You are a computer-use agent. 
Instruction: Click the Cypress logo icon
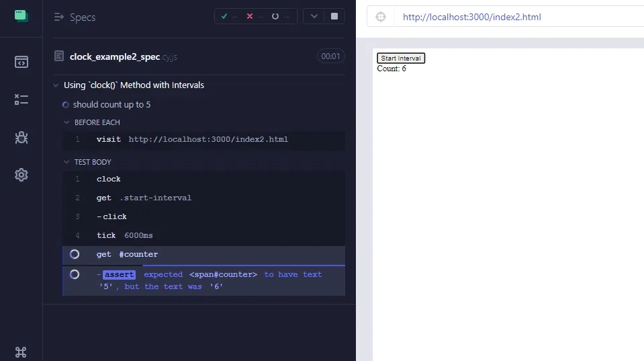tap(21, 16)
